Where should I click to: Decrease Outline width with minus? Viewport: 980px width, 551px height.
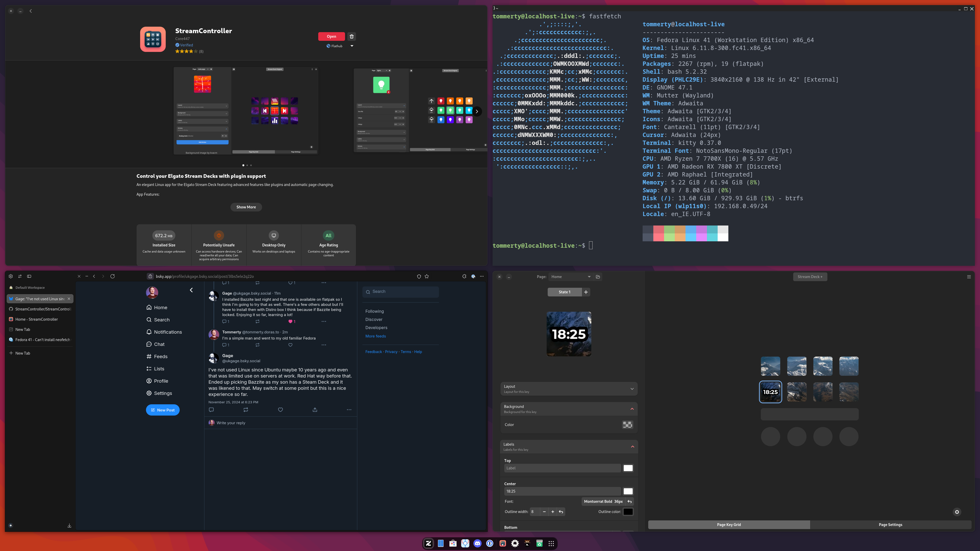click(544, 512)
